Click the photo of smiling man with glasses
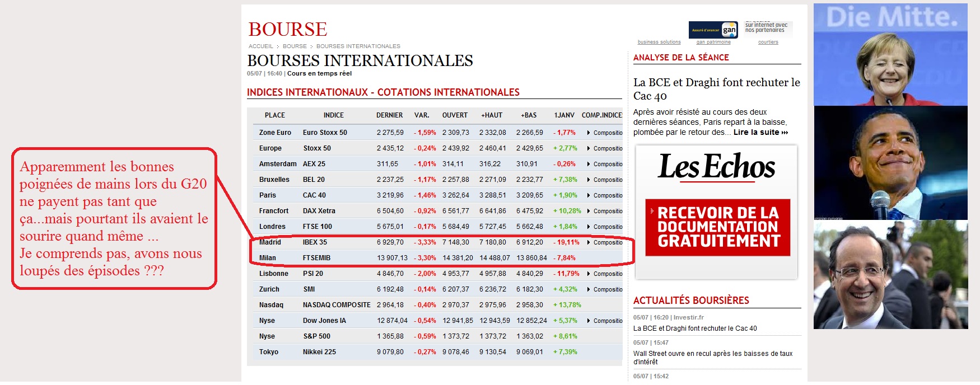This screenshot has height=385, width=980. click(890, 275)
